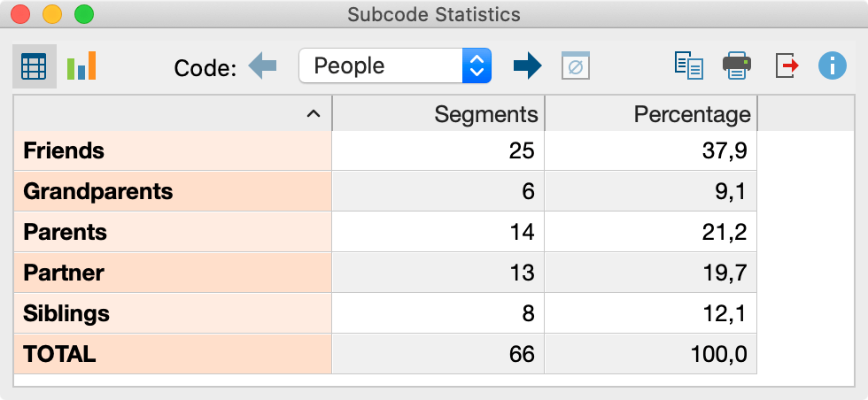Open the People code dropdown
The height and width of the screenshot is (400, 868).
click(395, 66)
